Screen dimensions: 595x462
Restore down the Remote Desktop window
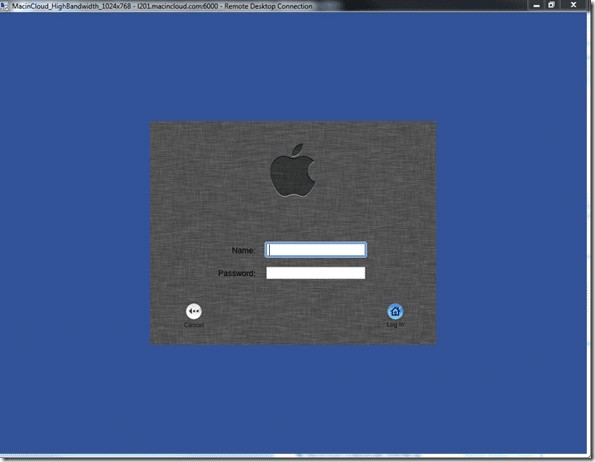click(x=551, y=5)
